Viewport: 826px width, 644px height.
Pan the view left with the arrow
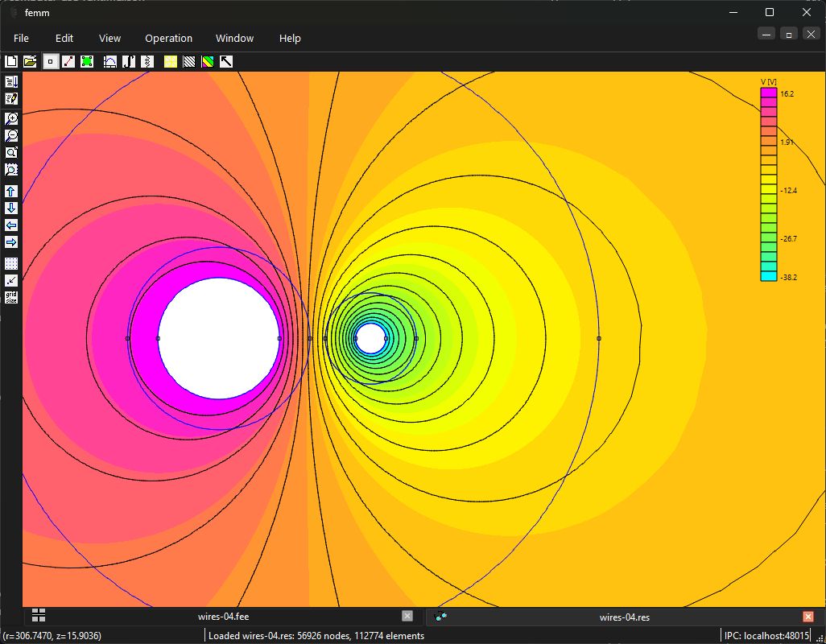click(x=11, y=225)
